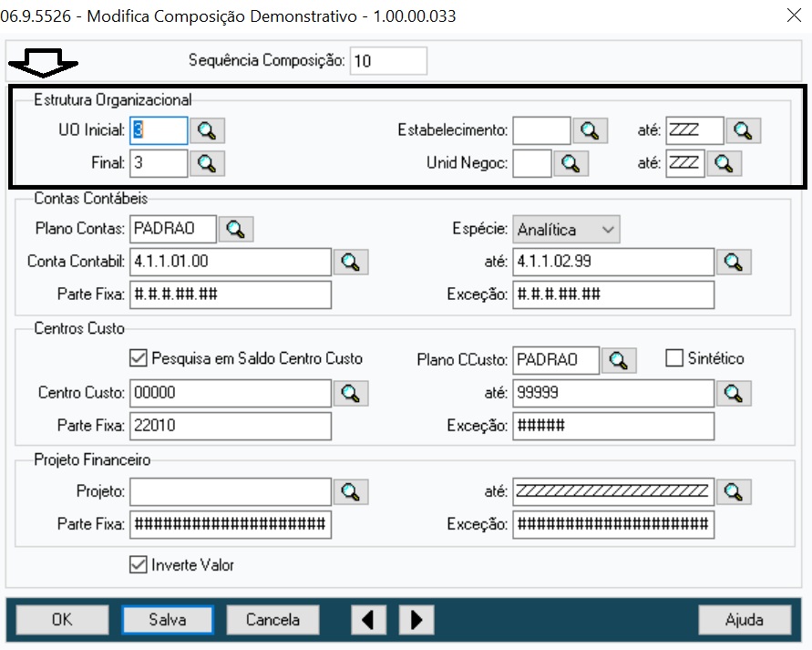Click the OK button

[62, 619]
